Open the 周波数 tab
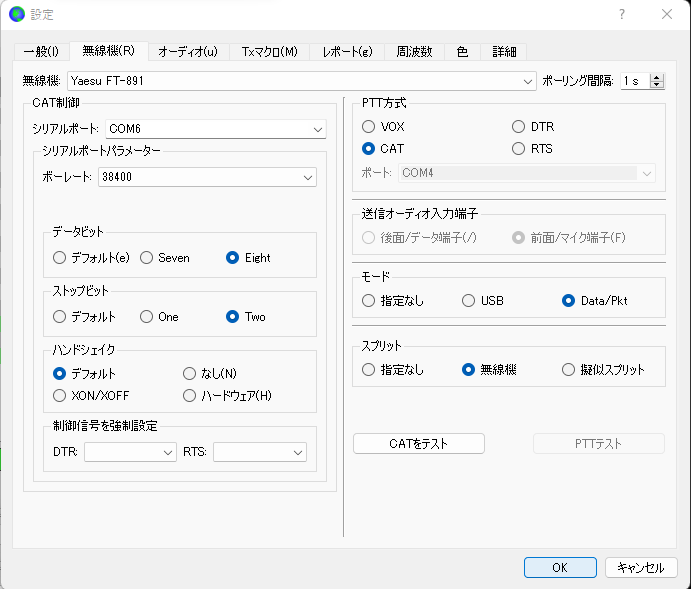691x589 pixels. pyautogui.click(x=414, y=52)
